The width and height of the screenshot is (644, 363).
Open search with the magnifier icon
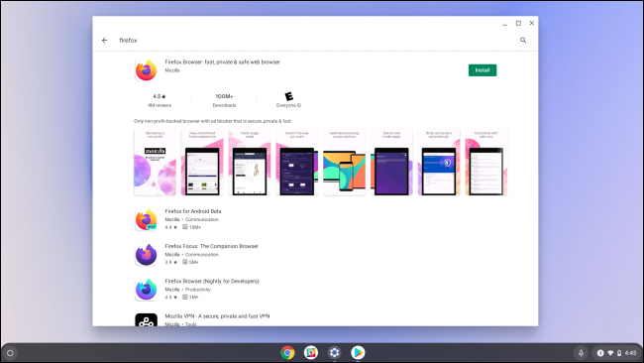coord(523,41)
